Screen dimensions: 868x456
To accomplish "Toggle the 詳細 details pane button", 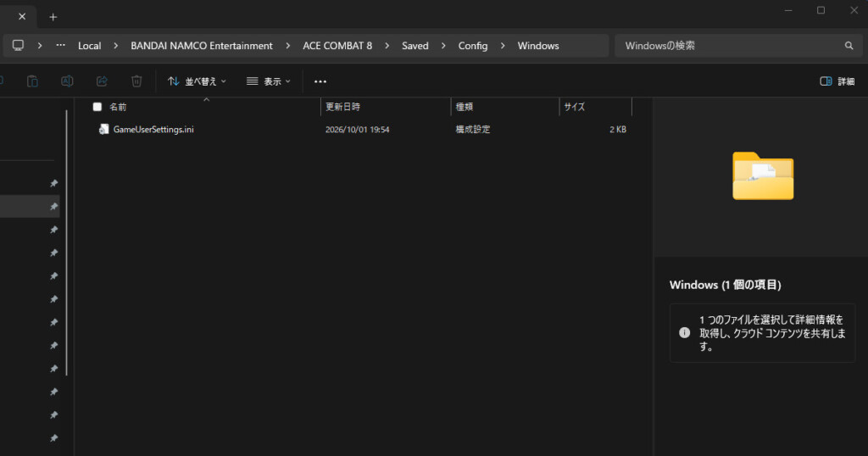I will pyautogui.click(x=837, y=81).
